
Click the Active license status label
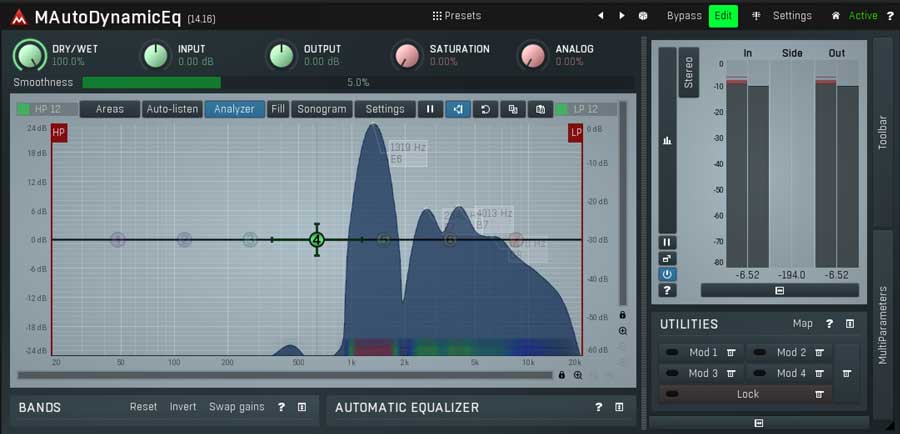(x=863, y=16)
